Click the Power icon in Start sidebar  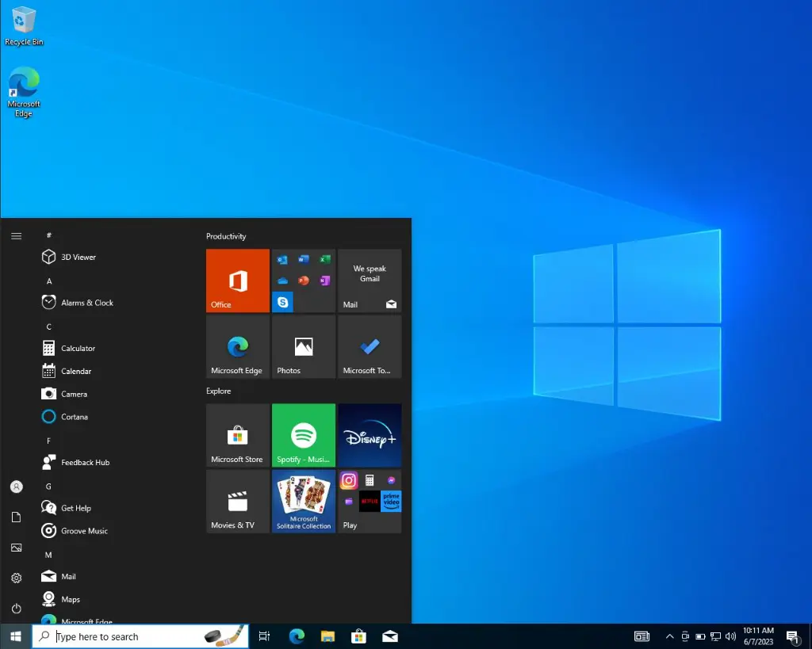[x=16, y=609]
